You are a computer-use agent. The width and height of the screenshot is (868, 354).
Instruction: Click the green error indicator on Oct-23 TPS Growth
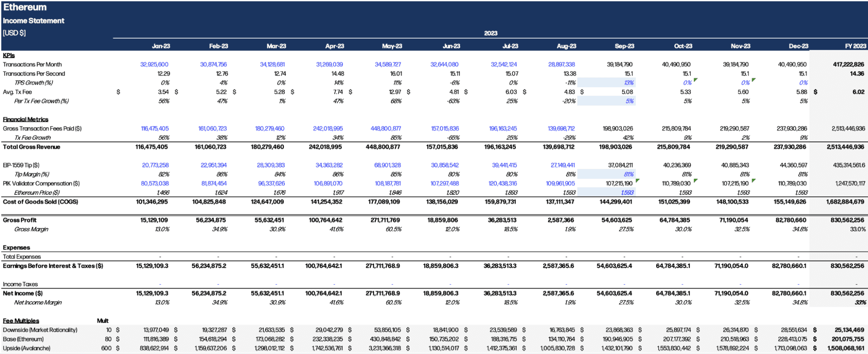696,80
